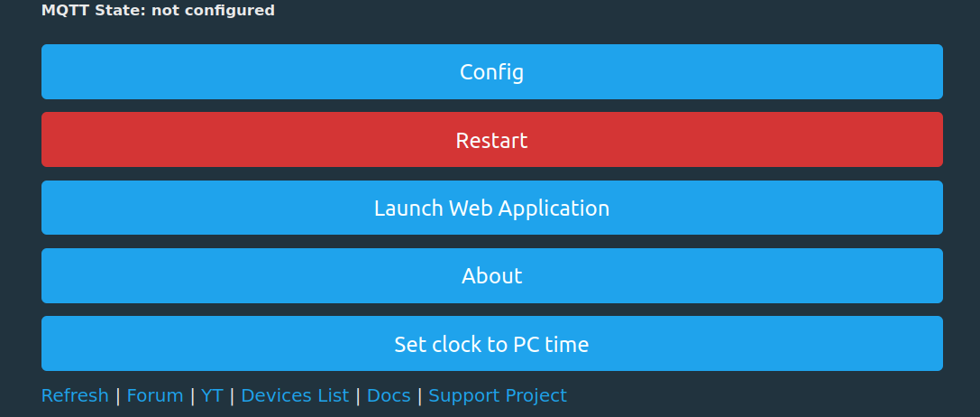The image size is (980, 417).
Task: View device information via About button
Action: pos(491,276)
